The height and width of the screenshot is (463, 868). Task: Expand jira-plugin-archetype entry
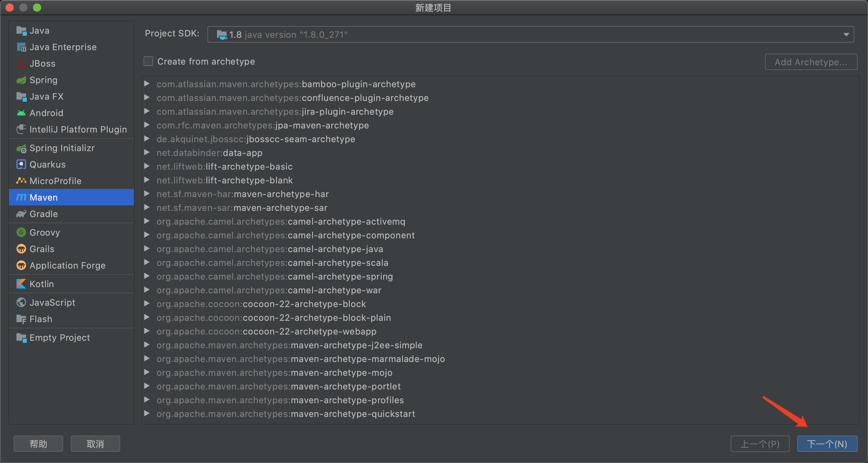pyautogui.click(x=147, y=111)
